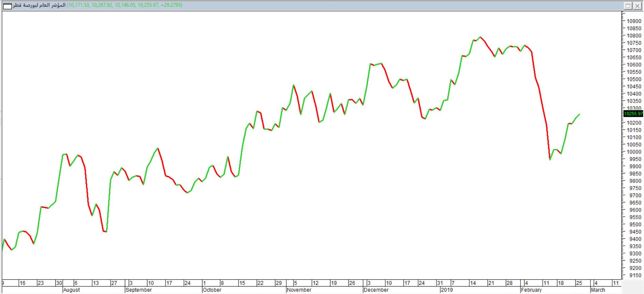Screen dimensions: 644x294
Task: Click date label 29 on time axis
Action: click(x=279, y=283)
